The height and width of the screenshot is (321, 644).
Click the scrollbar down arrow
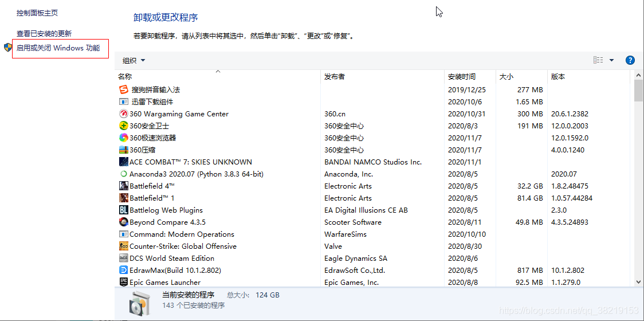click(638, 282)
